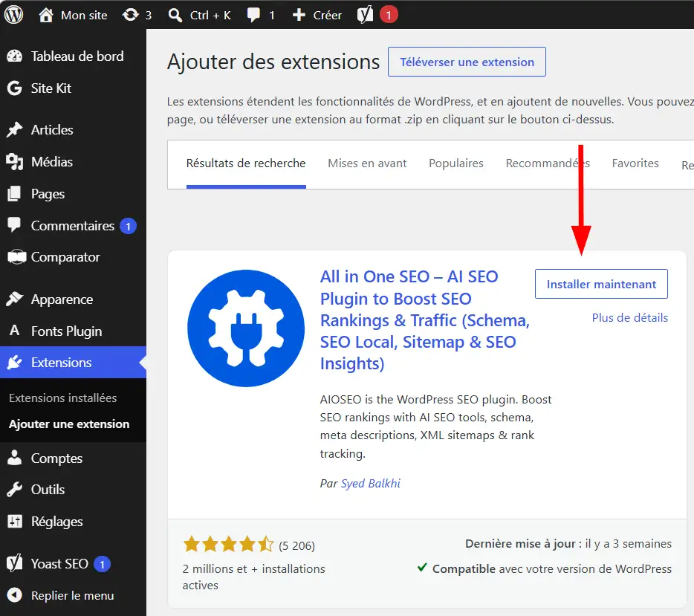
Task: Click the Réglages settings icon
Action: coord(15,522)
